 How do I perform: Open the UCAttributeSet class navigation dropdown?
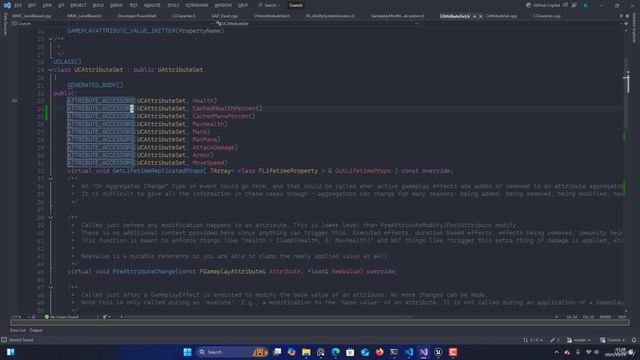point(317,24)
